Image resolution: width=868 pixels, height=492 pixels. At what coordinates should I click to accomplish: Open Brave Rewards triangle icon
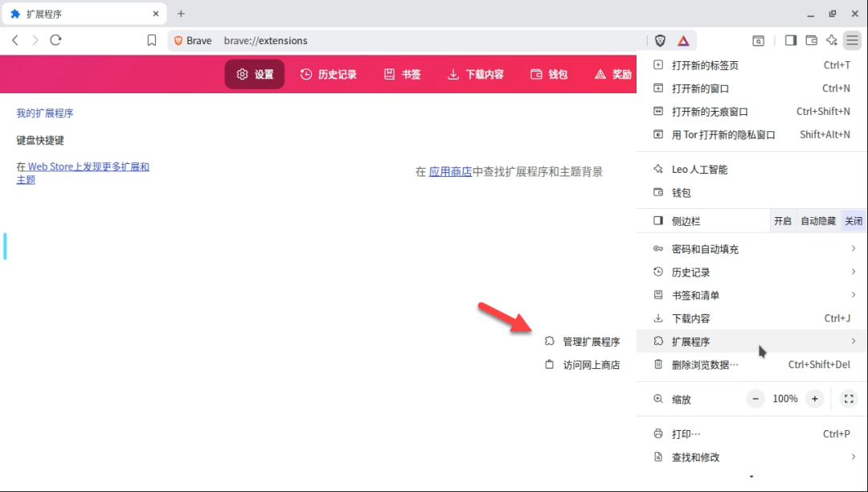click(684, 40)
